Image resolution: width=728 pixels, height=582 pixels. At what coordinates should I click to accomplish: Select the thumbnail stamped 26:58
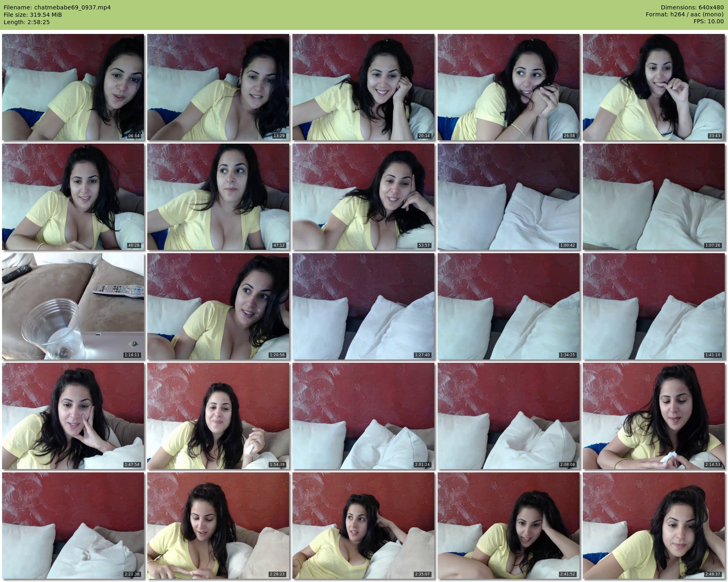pyautogui.click(x=508, y=87)
